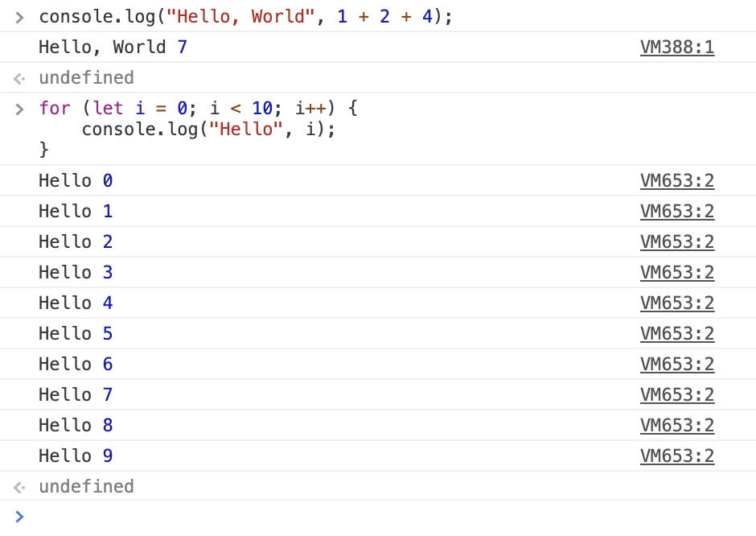Click the return arrow beside the last undefined
This screenshot has height=536, width=756.
[x=19, y=487]
